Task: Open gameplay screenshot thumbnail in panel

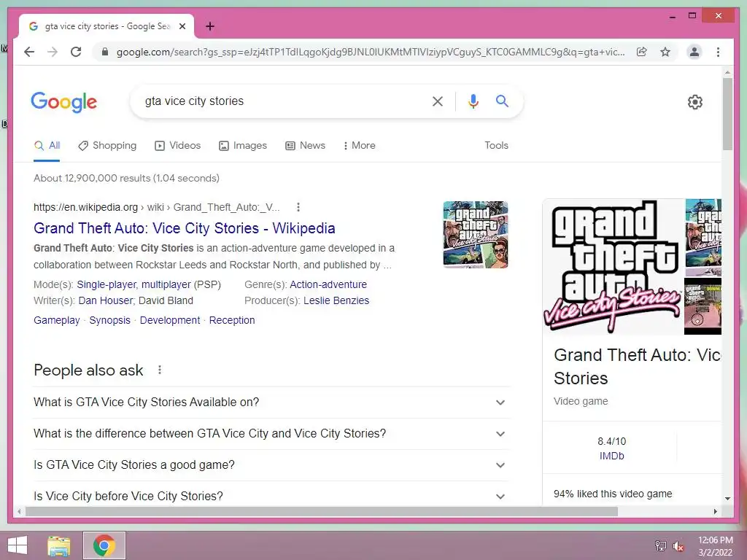Action: pyautogui.click(x=703, y=307)
